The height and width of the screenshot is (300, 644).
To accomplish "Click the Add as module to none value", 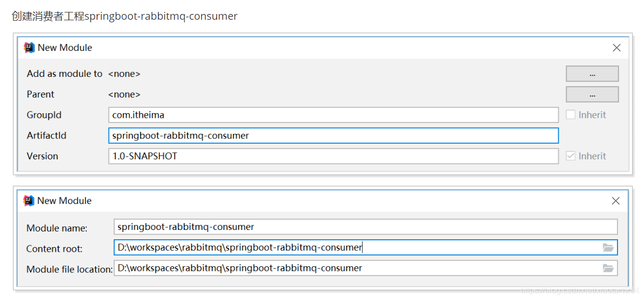I will tap(124, 74).
